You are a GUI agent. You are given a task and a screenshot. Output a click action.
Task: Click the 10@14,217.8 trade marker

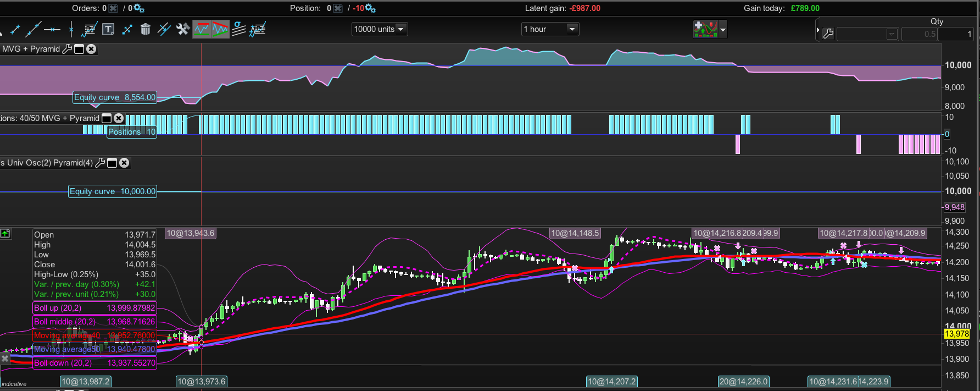point(843,233)
